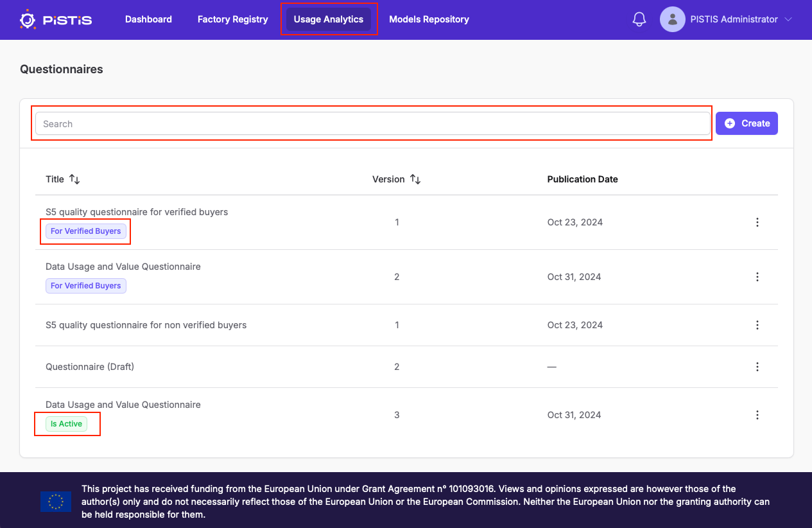Select the active 'Data Usage and Value Questionnaire' title

tap(123, 405)
